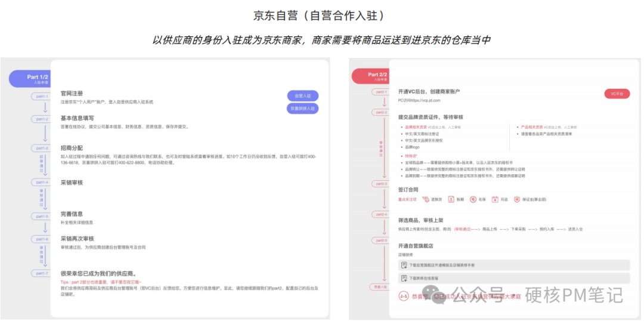
Task: Select the part2-5 step pill
Action: pos(381,240)
